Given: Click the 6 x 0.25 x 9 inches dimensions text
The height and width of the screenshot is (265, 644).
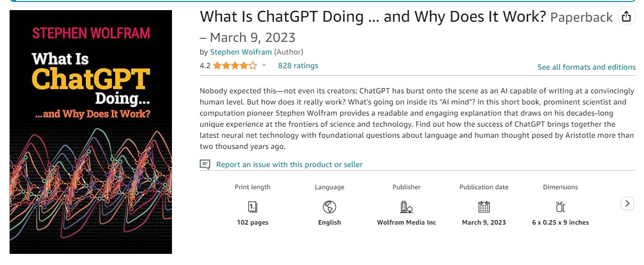Looking at the screenshot, I should [560, 223].
